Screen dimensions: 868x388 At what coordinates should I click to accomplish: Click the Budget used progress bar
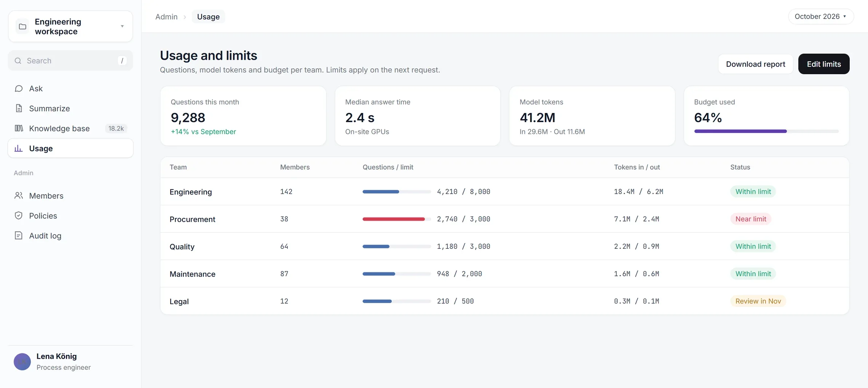(766, 131)
